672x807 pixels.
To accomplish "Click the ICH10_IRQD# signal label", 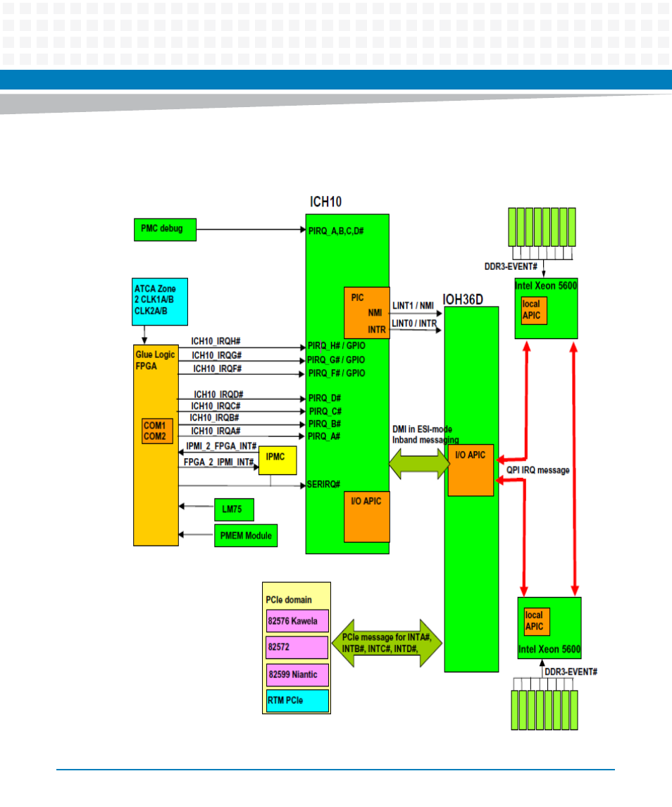I will click(x=218, y=394).
